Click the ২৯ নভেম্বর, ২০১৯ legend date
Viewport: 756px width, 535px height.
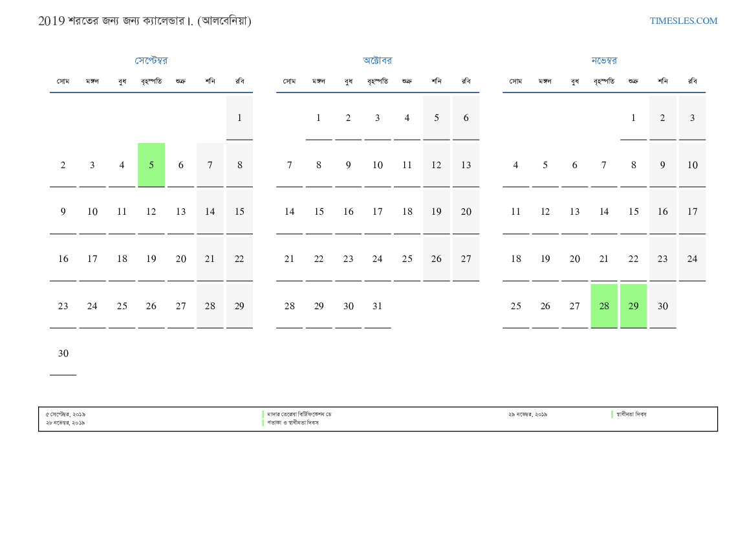click(527, 414)
